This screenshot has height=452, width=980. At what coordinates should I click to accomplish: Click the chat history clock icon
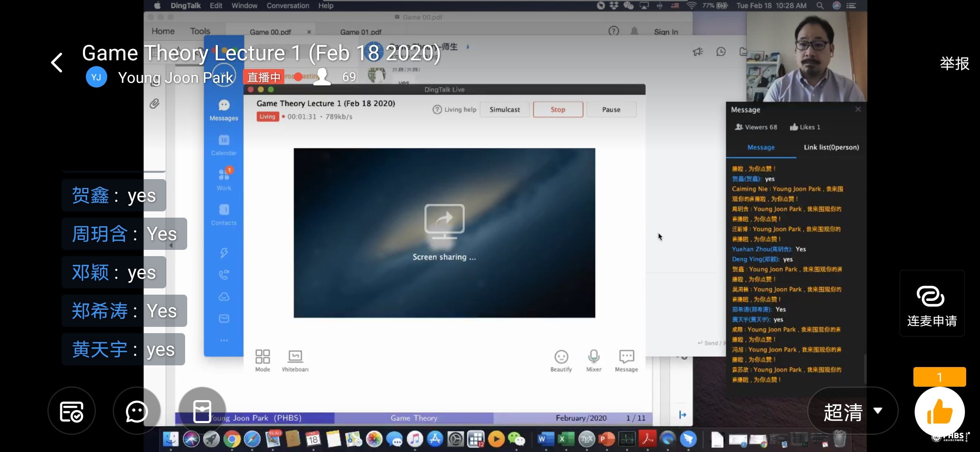pos(721,51)
